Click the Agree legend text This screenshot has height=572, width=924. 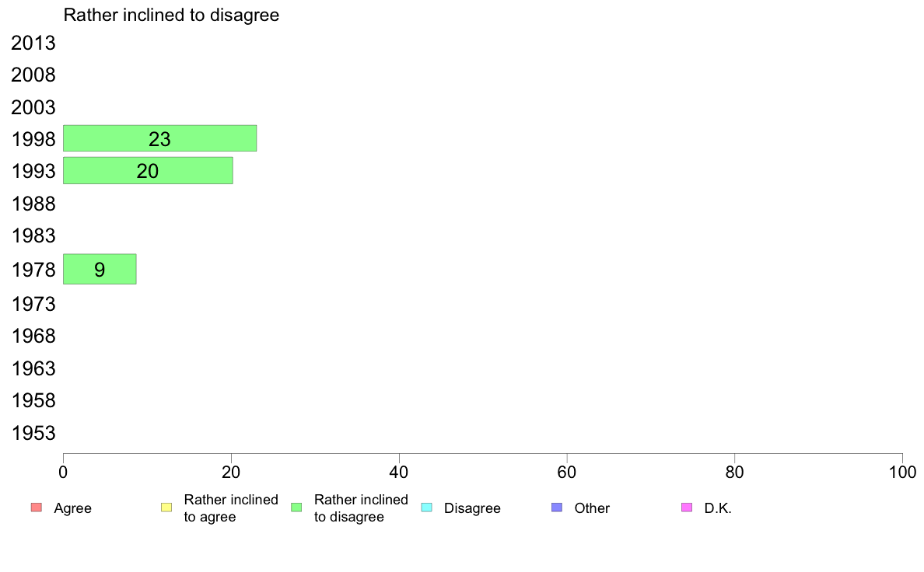click(x=72, y=509)
